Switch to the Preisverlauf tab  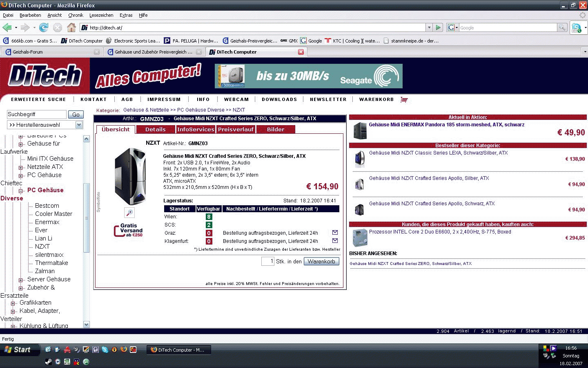tap(236, 129)
